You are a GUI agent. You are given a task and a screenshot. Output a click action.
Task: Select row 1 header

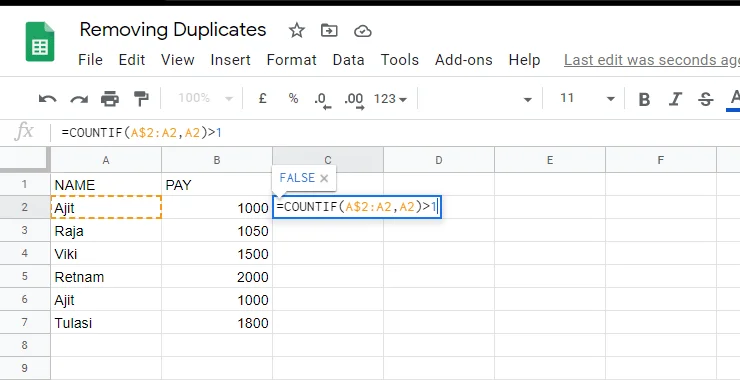(x=25, y=184)
